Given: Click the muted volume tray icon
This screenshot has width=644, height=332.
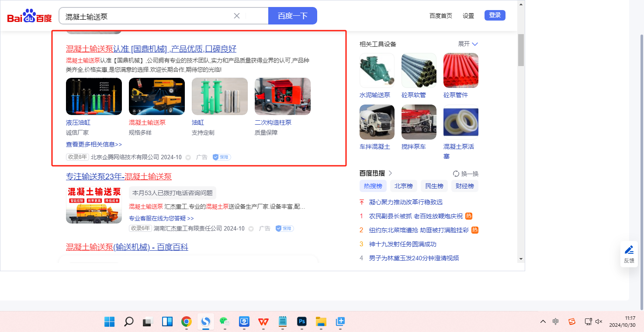Looking at the screenshot, I should pyautogui.click(x=599, y=322).
